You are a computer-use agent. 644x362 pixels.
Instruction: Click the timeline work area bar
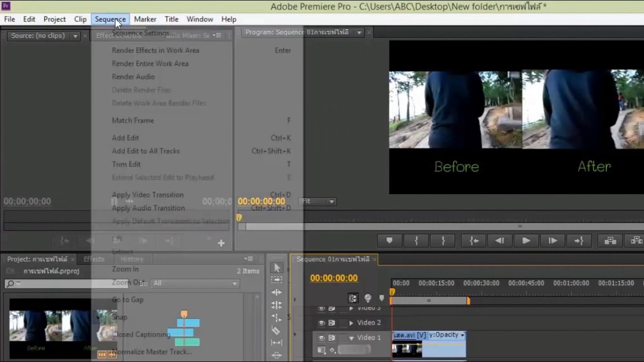point(430,301)
